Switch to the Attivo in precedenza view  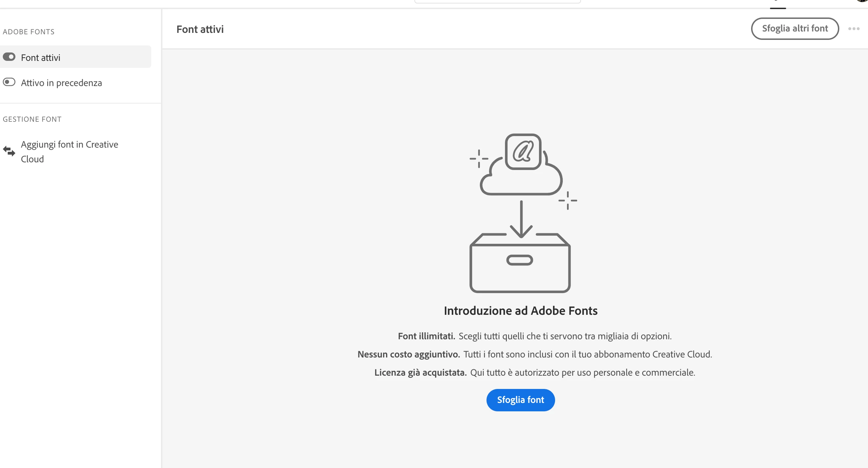[61, 83]
